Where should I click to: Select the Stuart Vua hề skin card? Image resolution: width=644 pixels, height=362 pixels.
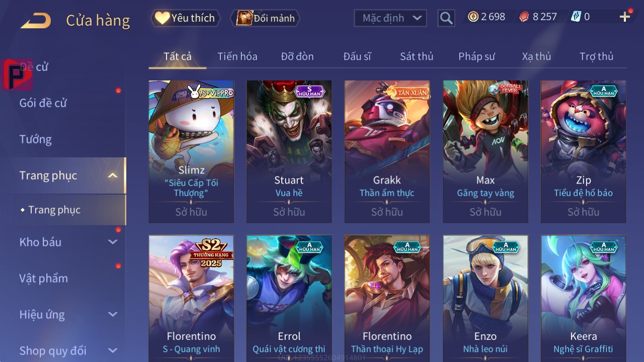289,151
